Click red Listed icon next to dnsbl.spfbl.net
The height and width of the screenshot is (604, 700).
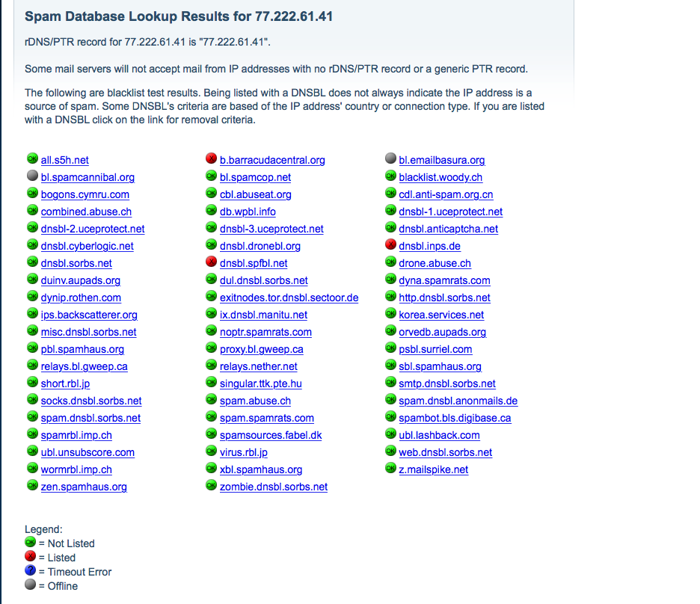pos(211,262)
